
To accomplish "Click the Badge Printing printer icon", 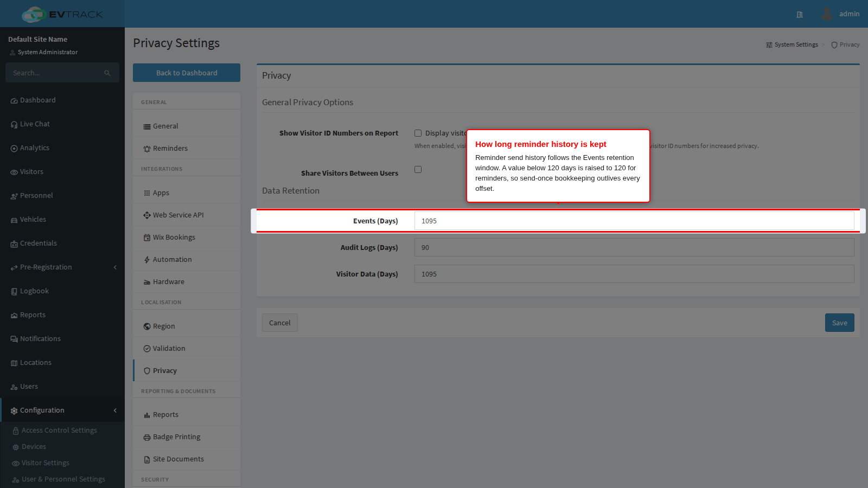I will (x=147, y=438).
